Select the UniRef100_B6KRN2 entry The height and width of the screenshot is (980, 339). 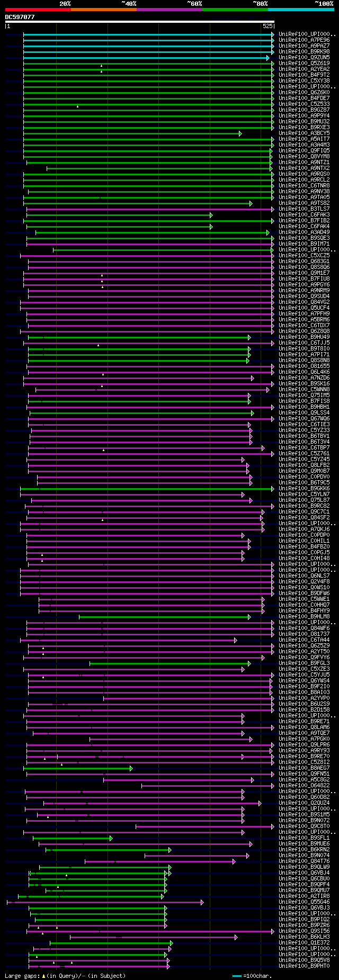pyautogui.click(x=304, y=850)
